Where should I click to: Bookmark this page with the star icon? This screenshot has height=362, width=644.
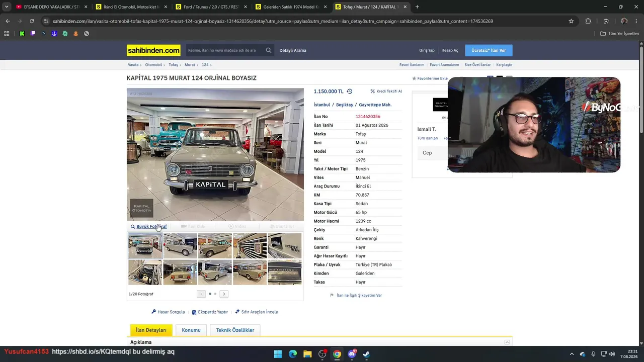pyautogui.click(x=571, y=21)
